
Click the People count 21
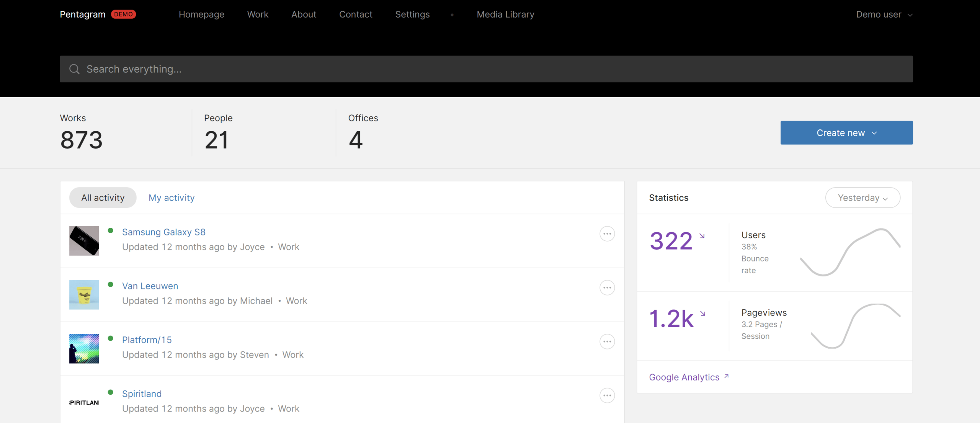click(x=217, y=140)
